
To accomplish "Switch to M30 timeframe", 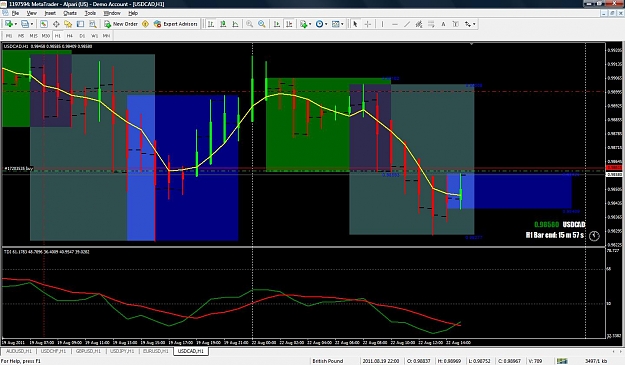I will 46,36.
